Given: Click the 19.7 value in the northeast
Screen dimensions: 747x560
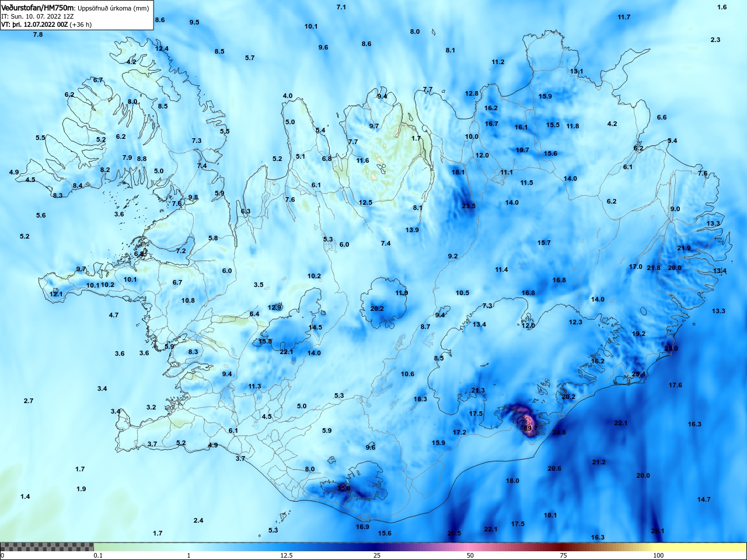Looking at the screenshot, I should [x=522, y=150].
